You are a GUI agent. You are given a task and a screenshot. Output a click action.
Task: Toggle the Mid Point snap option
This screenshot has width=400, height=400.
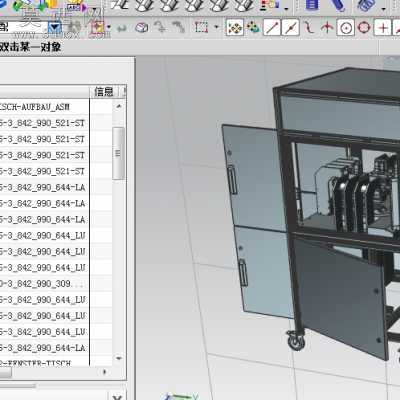290,27
